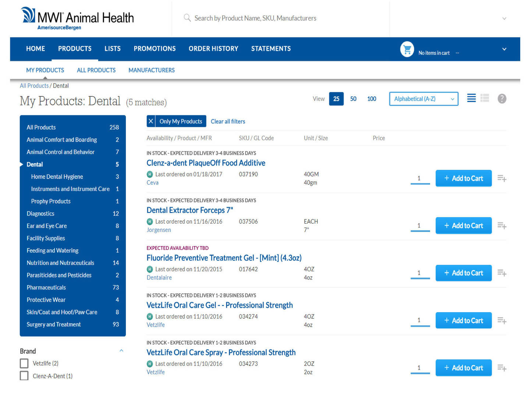This screenshot has height=397, width=532.
Task: Open the ORDER HISTORY menu
Action: pos(213,49)
